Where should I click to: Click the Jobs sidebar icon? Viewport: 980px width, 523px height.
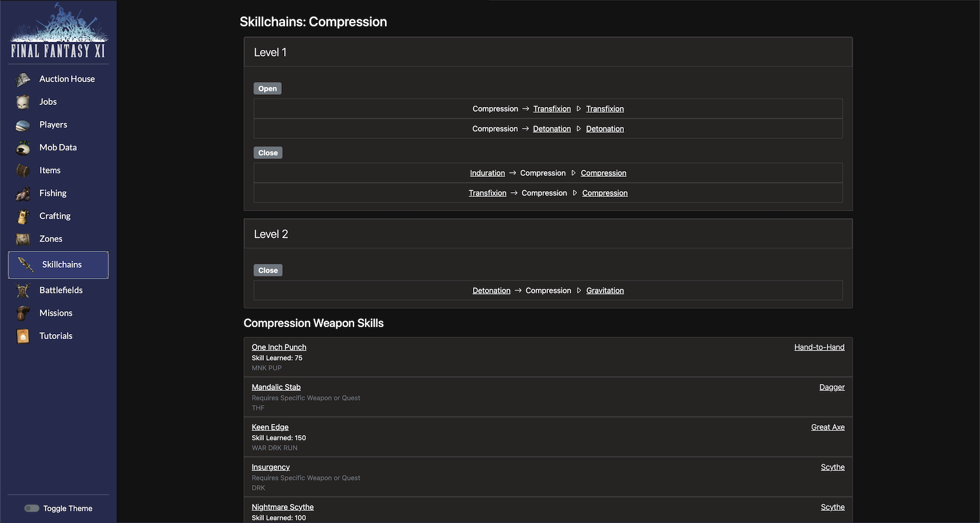pyautogui.click(x=23, y=102)
